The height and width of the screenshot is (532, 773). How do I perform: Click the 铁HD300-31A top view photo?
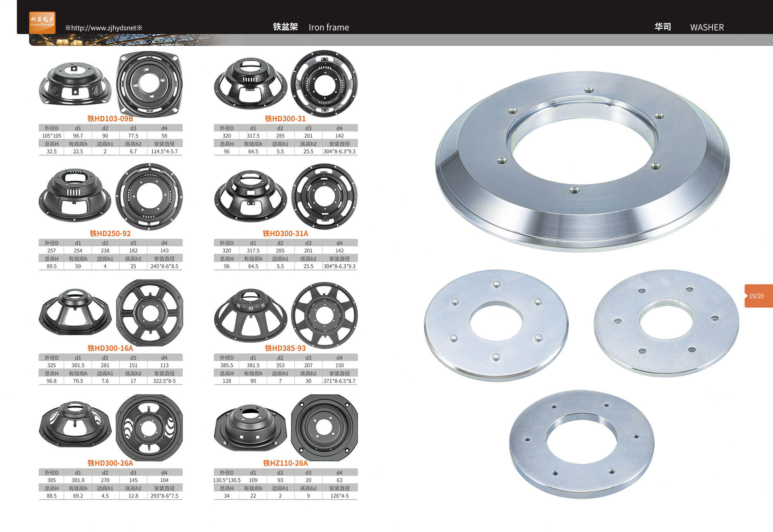coord(324,196)
